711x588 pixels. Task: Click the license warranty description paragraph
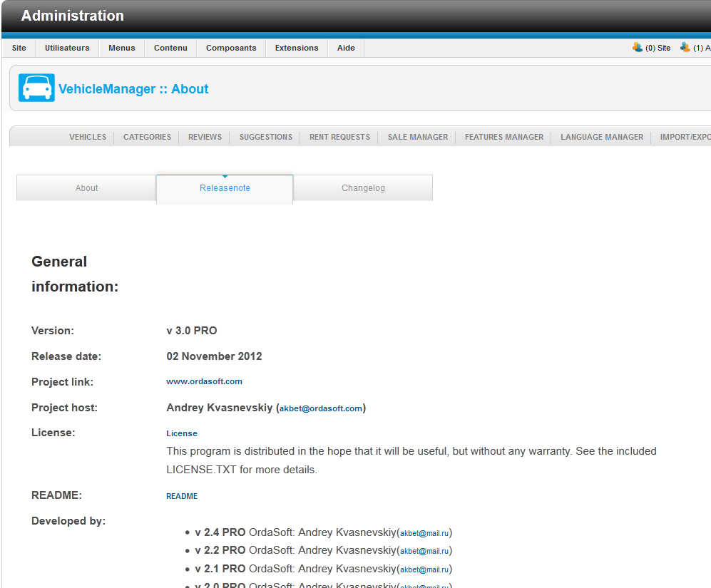pyautogui.click(x=411, y=460)
